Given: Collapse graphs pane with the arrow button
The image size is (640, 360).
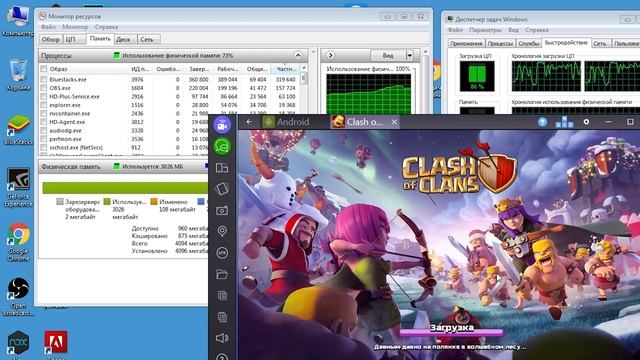Looking at the screenshot, I should click(330, 55).
